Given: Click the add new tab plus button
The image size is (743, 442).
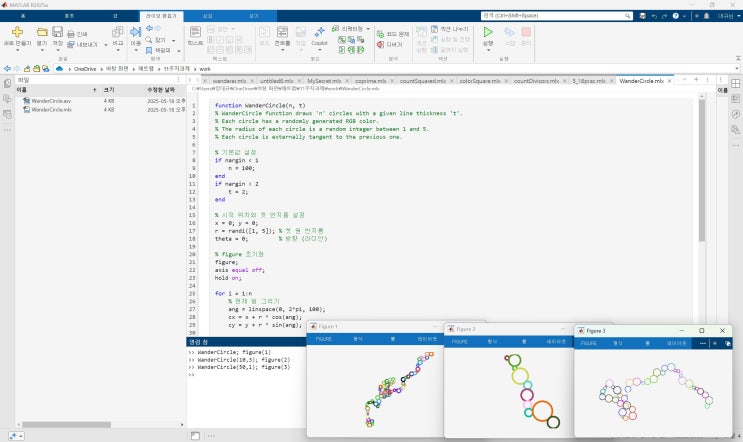Looking at the screenshot, I should coord(696,80).
